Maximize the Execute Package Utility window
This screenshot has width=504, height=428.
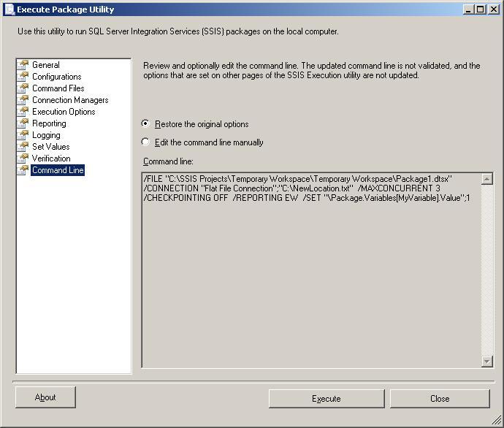tap(480, 9)
